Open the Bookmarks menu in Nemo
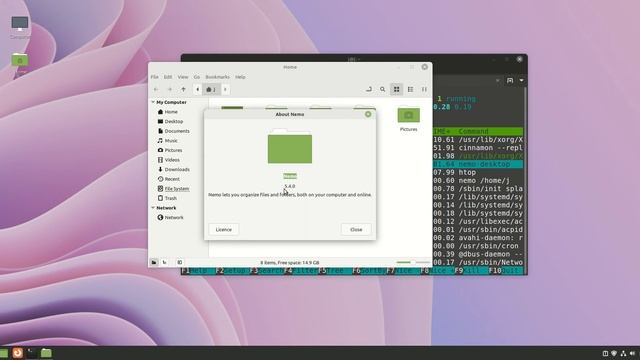Viewport: 640px width, 360px height. [x=217, y=77]
